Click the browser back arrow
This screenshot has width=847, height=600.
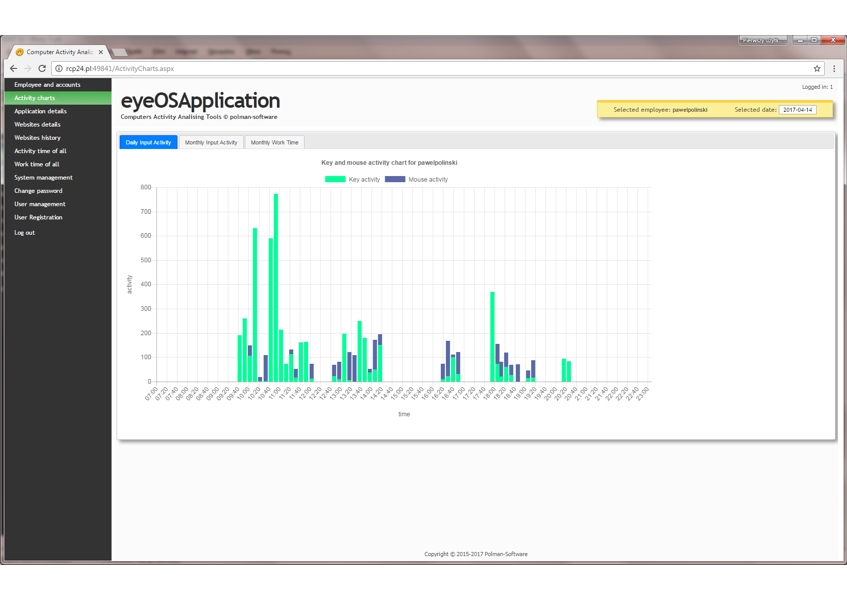coord(14,69)
